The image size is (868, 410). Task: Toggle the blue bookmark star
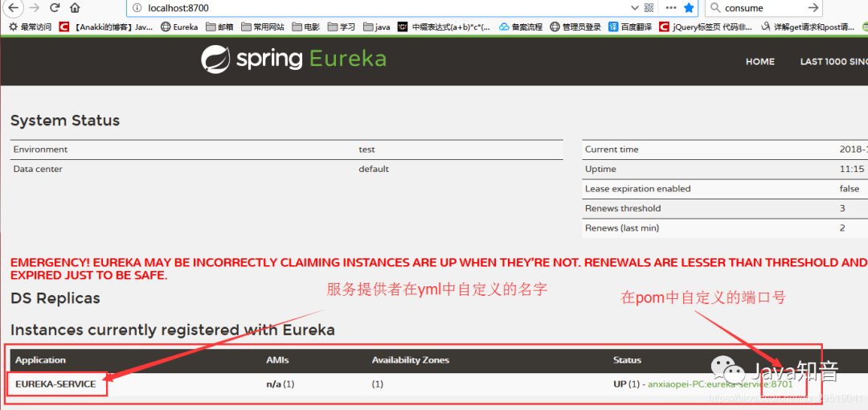689,8
